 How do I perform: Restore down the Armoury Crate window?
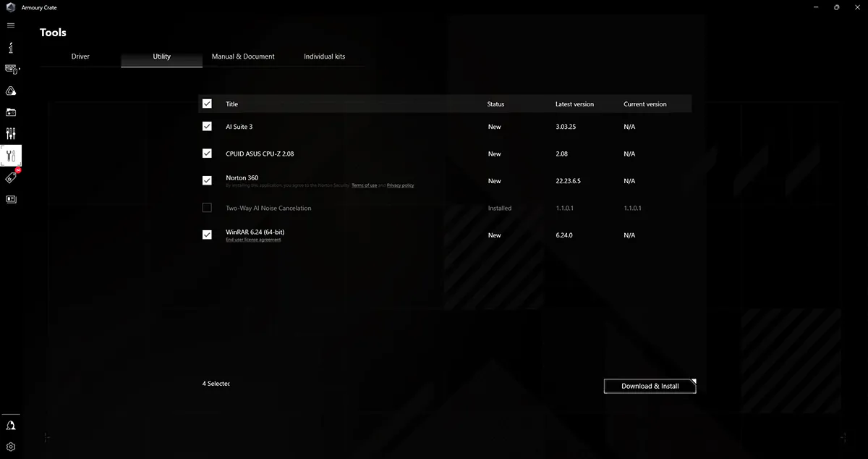pos(836,7)
